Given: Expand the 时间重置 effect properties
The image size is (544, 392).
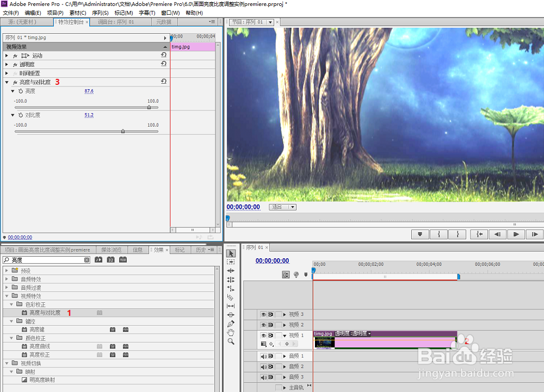Looking at the screenshot, I should [x=7, y=73].
